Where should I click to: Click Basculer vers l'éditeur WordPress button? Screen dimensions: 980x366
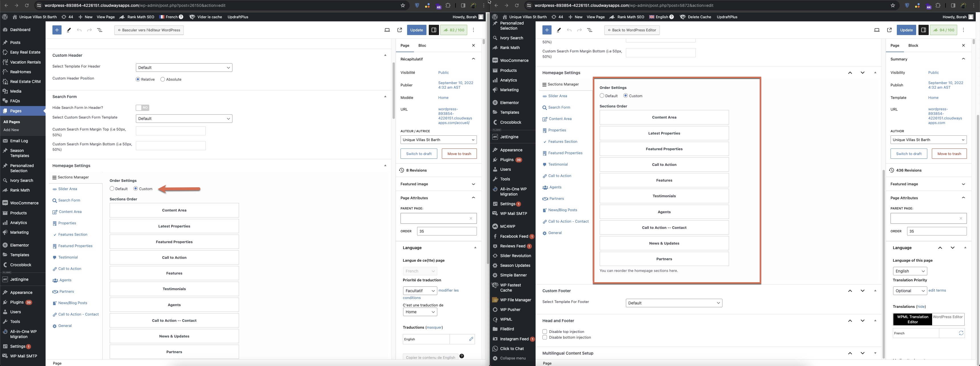[149, 30]
